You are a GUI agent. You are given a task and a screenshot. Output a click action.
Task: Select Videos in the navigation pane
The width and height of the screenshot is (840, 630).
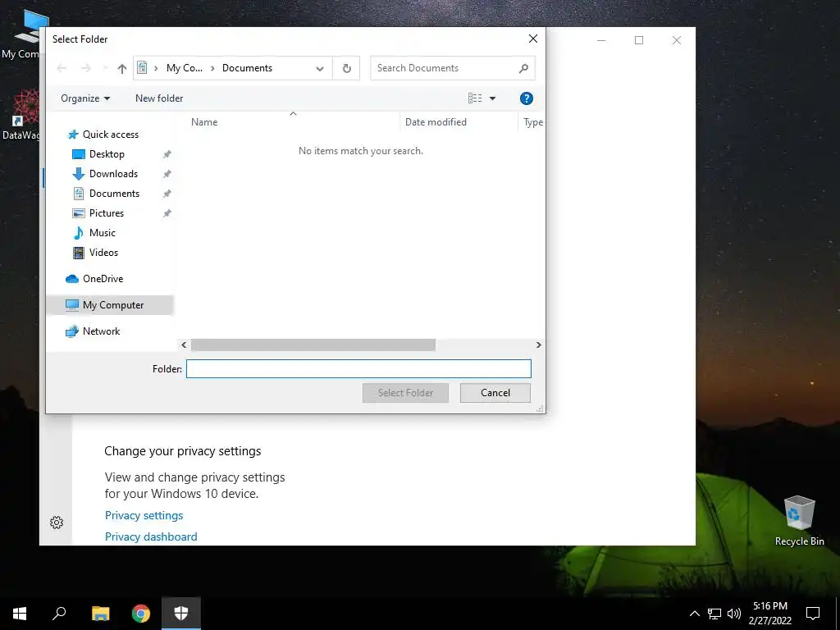103,253
